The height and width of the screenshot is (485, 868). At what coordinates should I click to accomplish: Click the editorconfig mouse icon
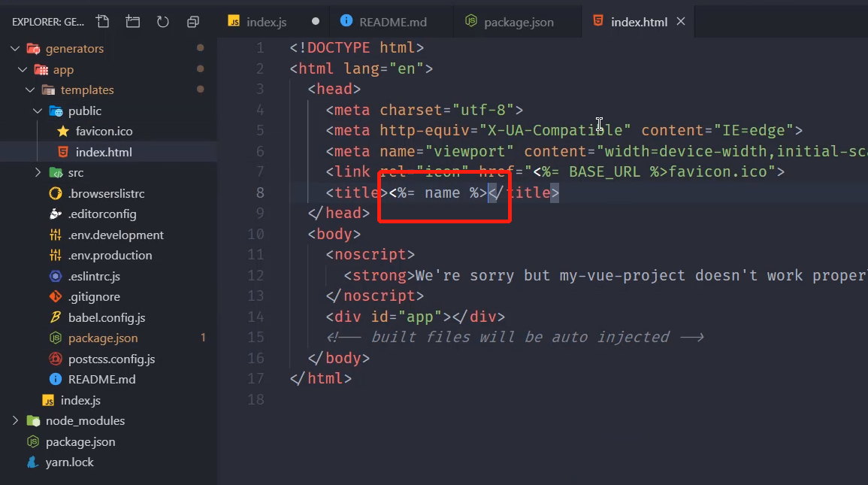(x=56, y=214)
